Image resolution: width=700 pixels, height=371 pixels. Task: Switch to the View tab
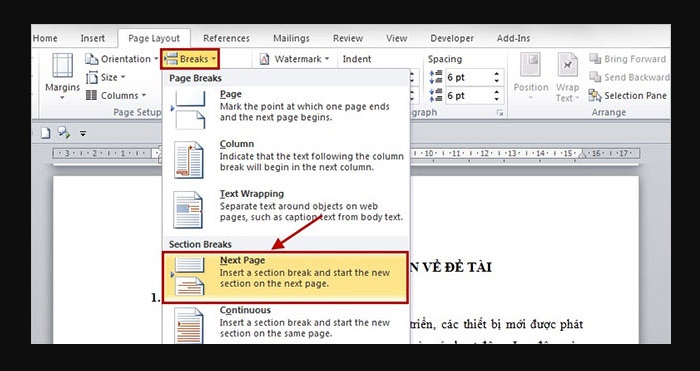(396, 38)
